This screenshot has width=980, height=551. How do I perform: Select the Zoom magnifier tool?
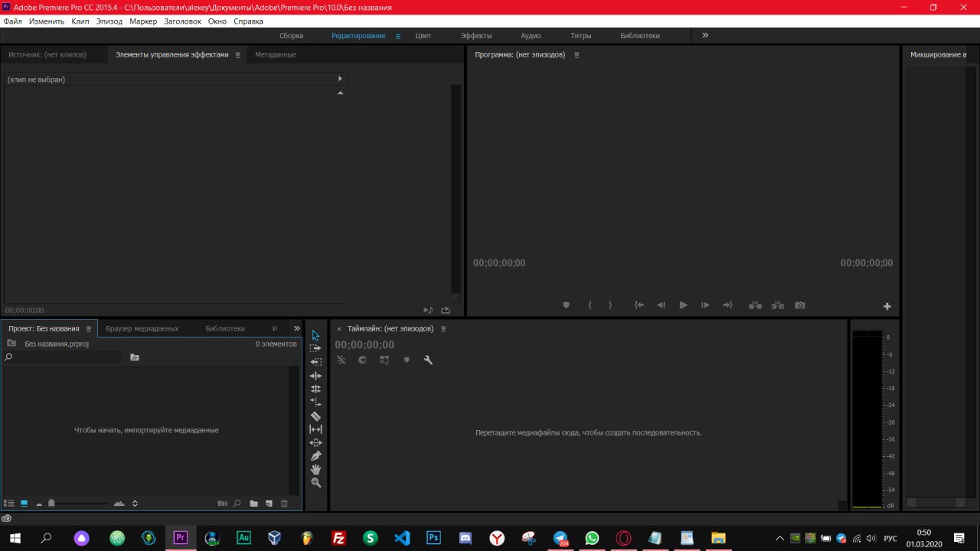315,483
